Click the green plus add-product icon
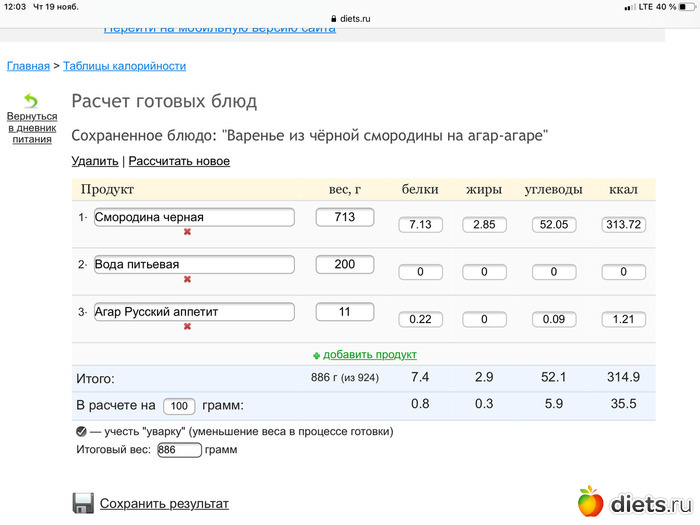The height and width of the screenshot is (525, 700). [316, 355]
